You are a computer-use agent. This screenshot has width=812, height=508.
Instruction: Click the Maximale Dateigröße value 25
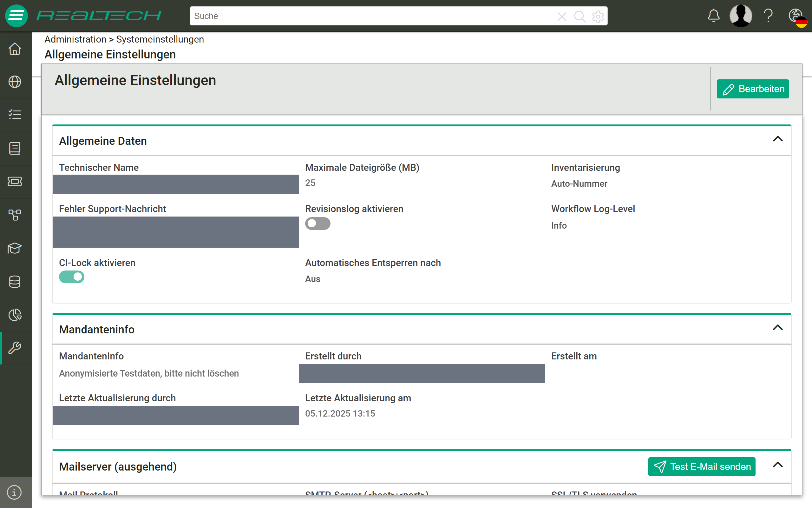(x=310, y=183)
